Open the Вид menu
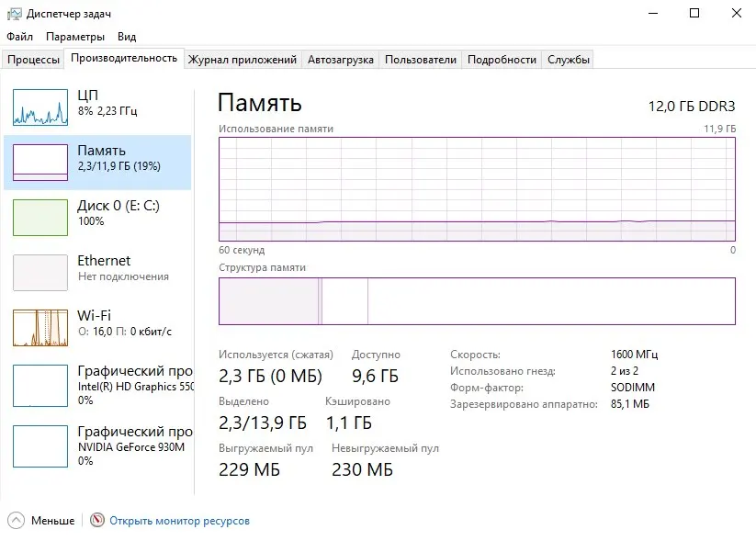Viewport: 756px width, 541px height. (x=127, y=37)
